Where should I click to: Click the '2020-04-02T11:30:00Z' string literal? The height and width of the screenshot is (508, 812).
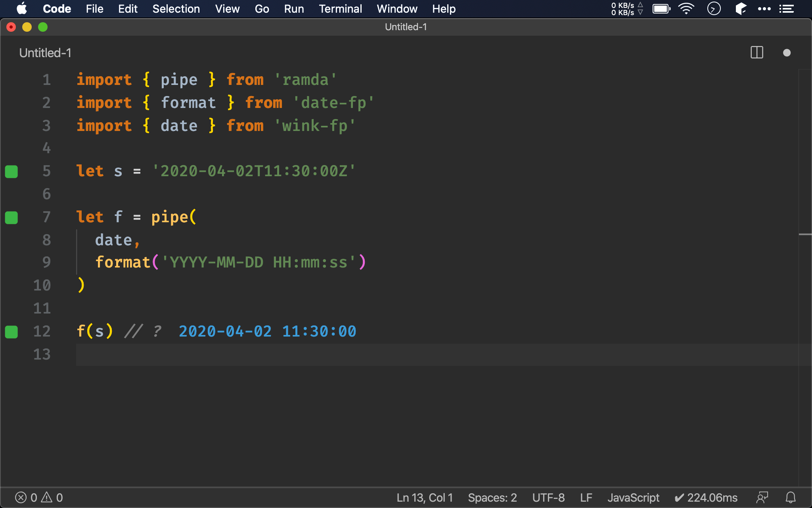click(254, 171)
